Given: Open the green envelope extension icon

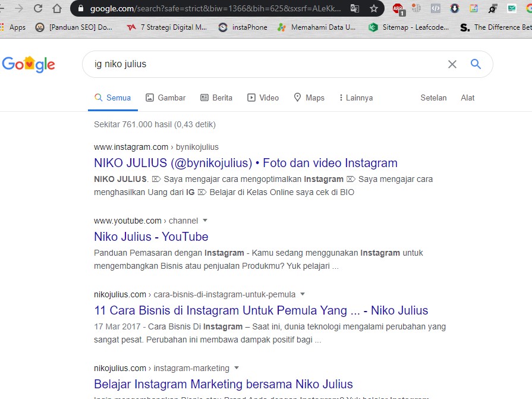Looking at the screenshot, I should [511, 8].
